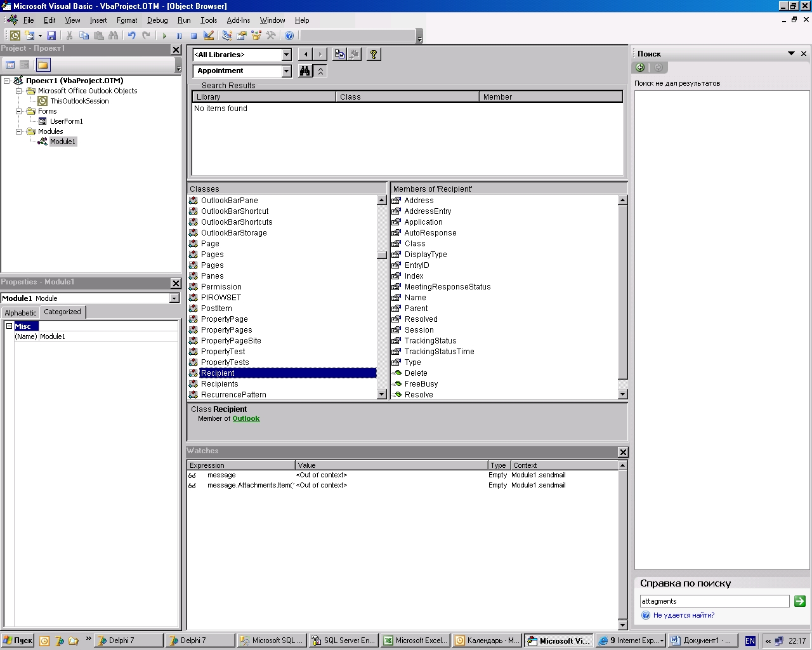
Task: Click the Visual Basic Help icon
Action: coord(289,36)
